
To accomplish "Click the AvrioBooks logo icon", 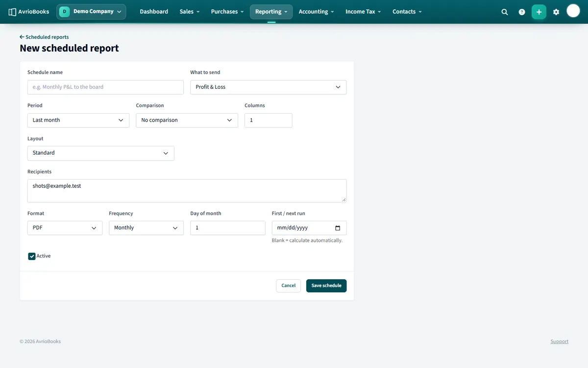I will 13,12.
